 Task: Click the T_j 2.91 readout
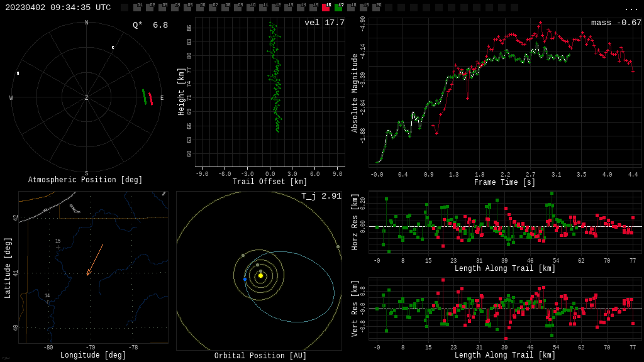pyautogui.click(x=321, y=196)
